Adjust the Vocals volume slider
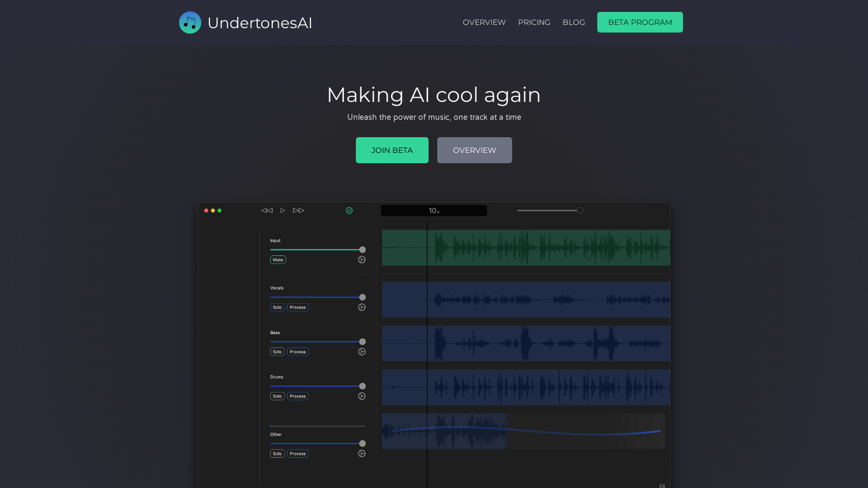This screenshot has height=488, width=868. point(318,297)
